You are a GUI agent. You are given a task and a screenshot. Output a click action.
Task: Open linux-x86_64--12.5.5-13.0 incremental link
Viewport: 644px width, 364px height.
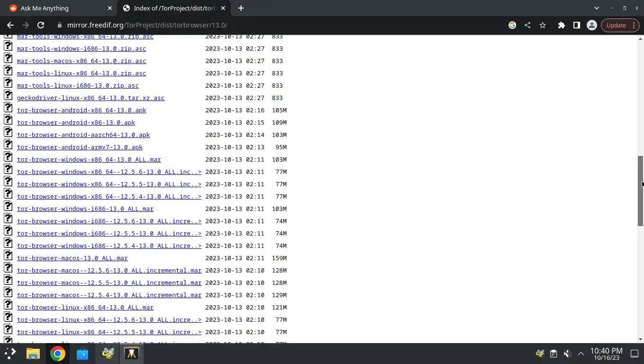109,332
